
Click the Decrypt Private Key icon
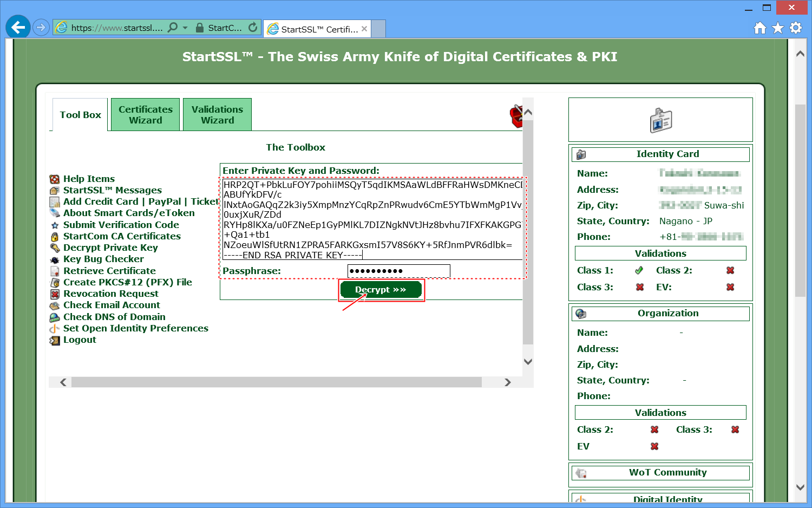coord(55,248)
